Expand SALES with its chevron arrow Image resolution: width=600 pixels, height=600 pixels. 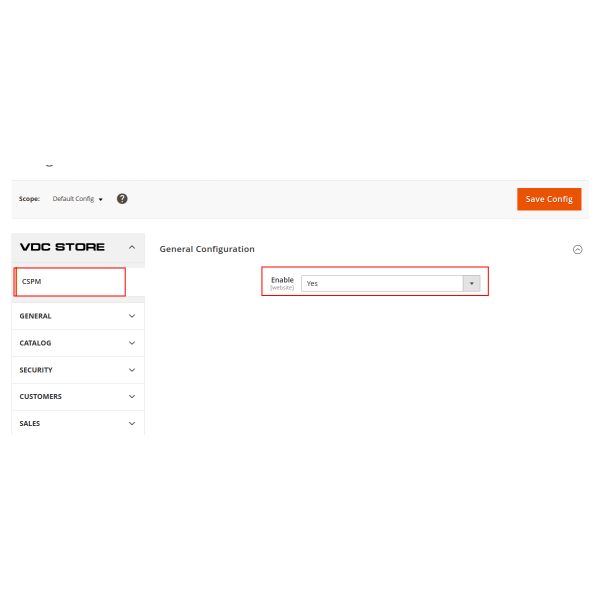tap(131, 424)
